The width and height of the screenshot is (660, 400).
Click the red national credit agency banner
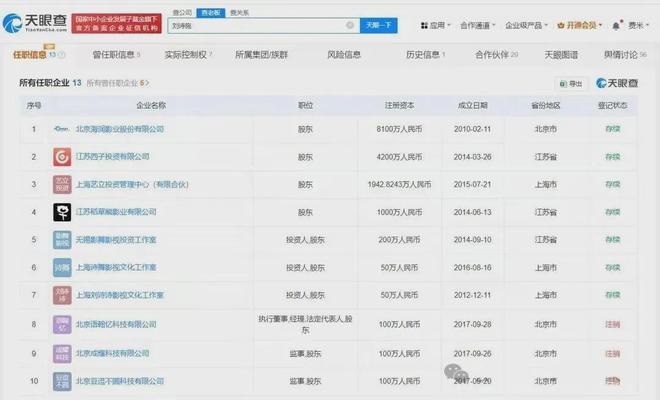[117, 24]
